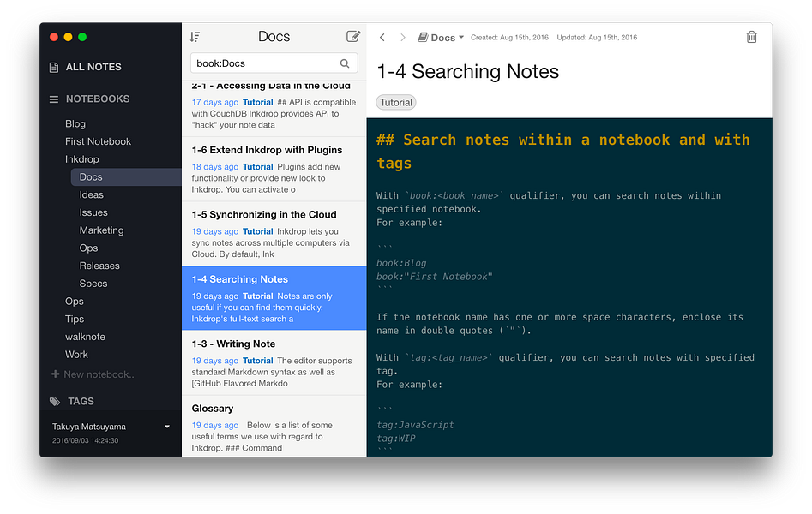
Task: Go back with the left arrow
Action: (382, 38)
